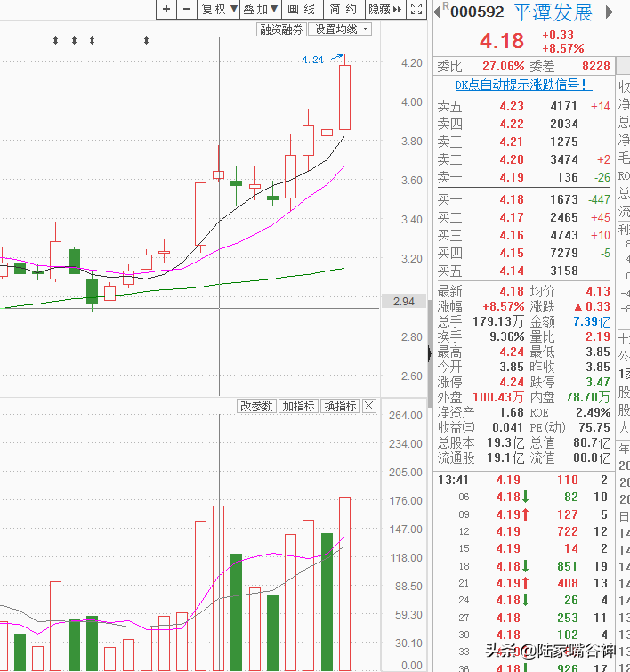Go to next stock arrow
Screen dimensions: 630x672
(610, 12)
